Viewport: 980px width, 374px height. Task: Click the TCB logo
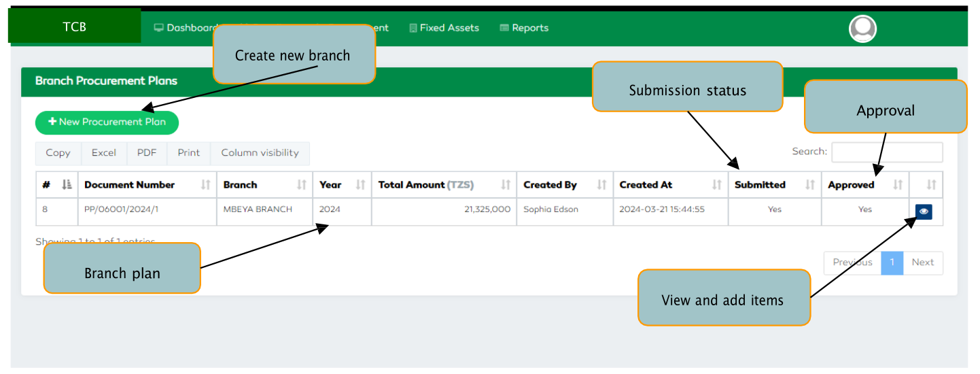75,27
